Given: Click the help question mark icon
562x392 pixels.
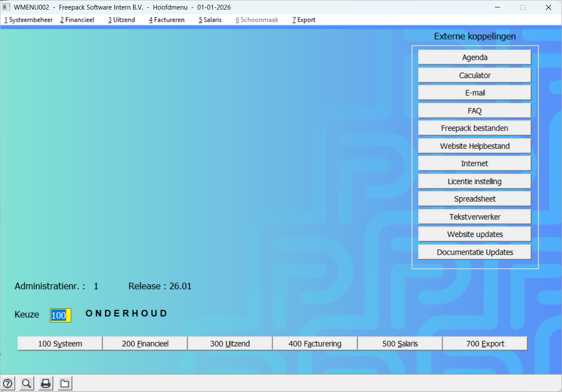Looking at the screenshot, I should click(8, 383).
